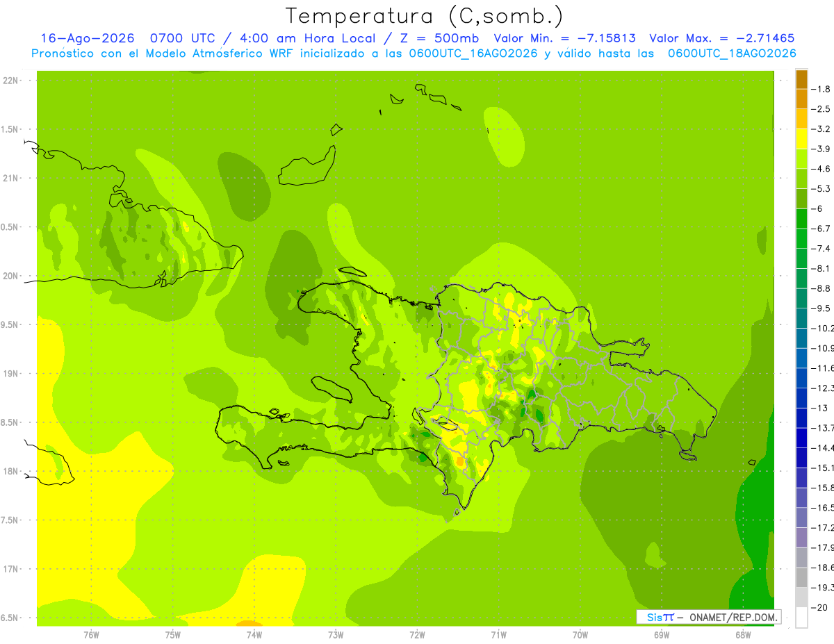This screenshot has width=834, height=644.
Task: Click the 73W longitude axis label
Action: [336, 634]
